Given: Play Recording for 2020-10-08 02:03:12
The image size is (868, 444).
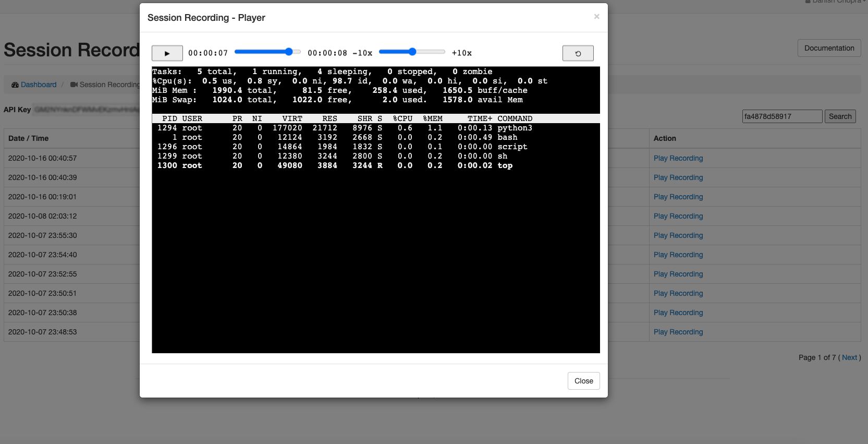Looking at the screenshot, I should pyautogui.click(x=678, y=216).
